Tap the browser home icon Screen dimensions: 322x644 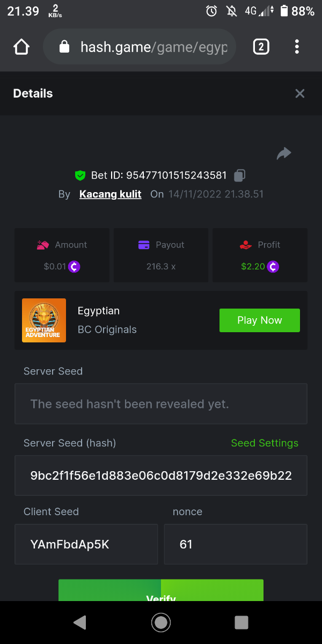pos(21,47)
